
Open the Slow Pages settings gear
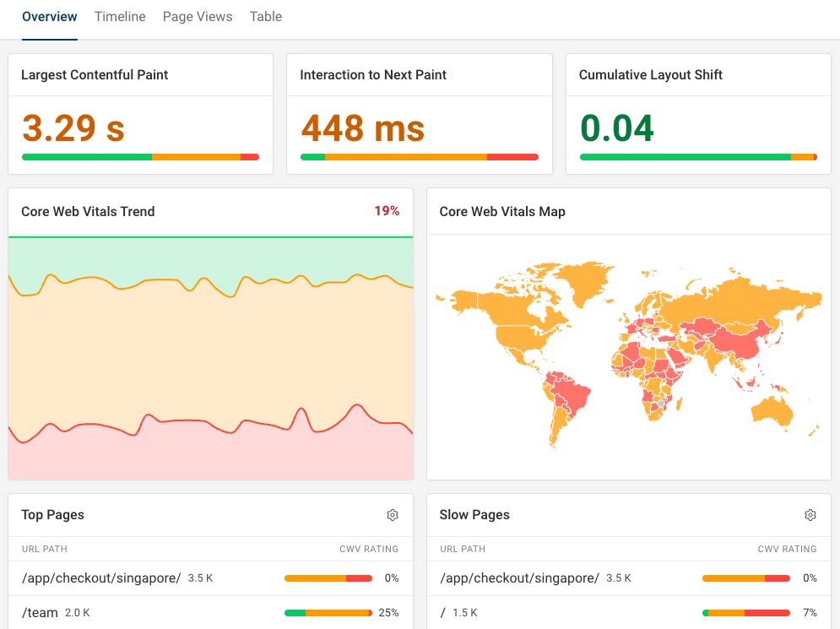click(x=810, y=514)
